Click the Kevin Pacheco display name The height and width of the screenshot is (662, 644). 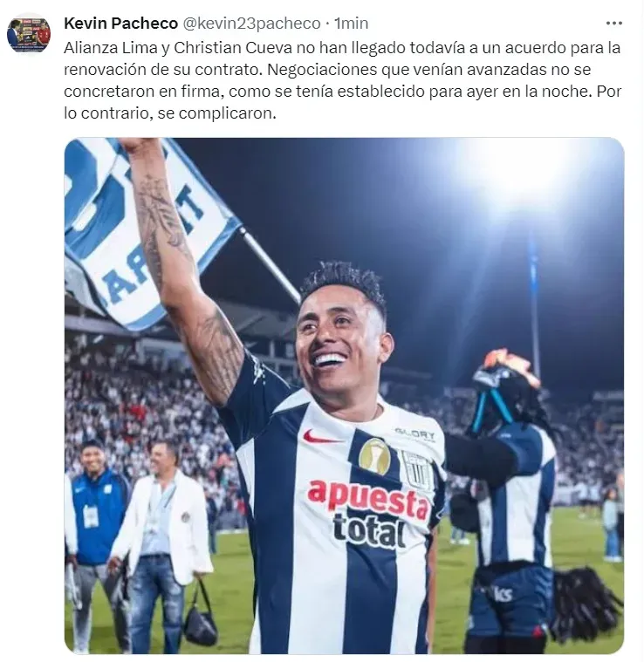pyautogui.click(x=120, y=24)
